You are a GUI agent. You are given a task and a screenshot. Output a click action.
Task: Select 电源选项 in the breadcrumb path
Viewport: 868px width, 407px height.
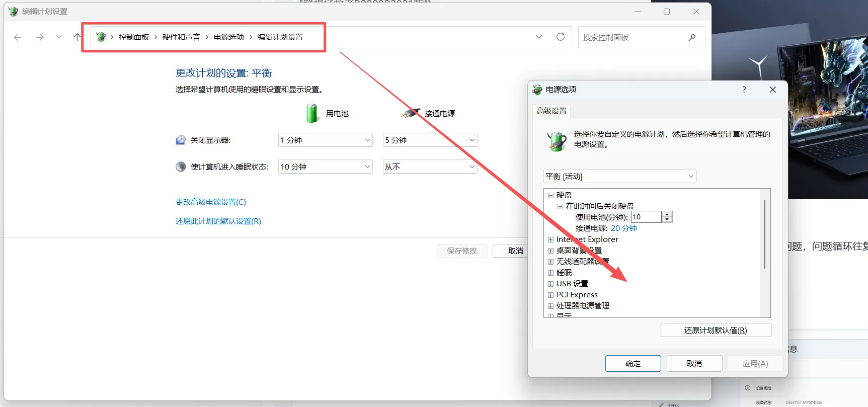[228, 37]
